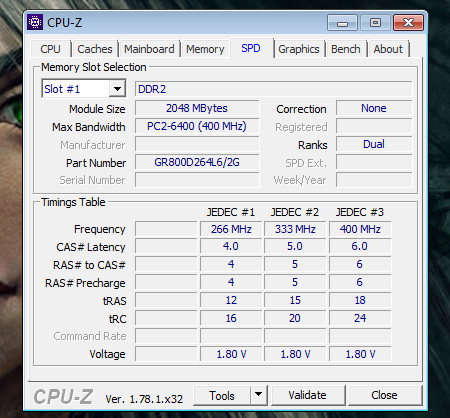The width and height of the screenshot is (450, 418).
Task: Click the 333 MHz frequency cell
Action: coord(295,229)
